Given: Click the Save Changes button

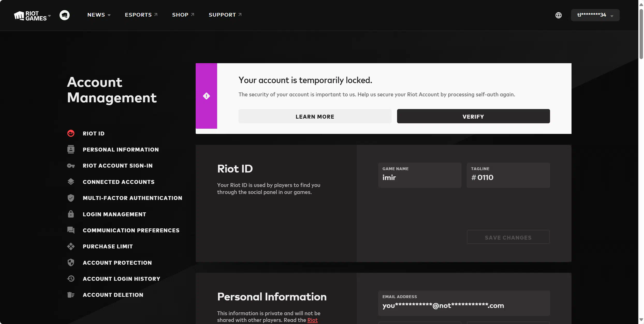Looking at the screenshot, I should tap(508, 237).
